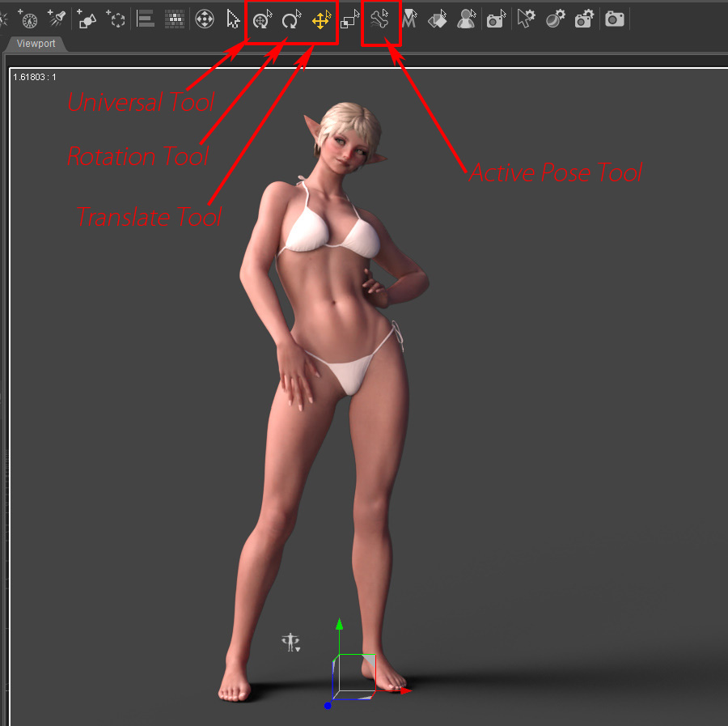Create a new Null with dashed-circle icon
The height and width of the screenshot is (726, 728).
[x=116, y=19]
